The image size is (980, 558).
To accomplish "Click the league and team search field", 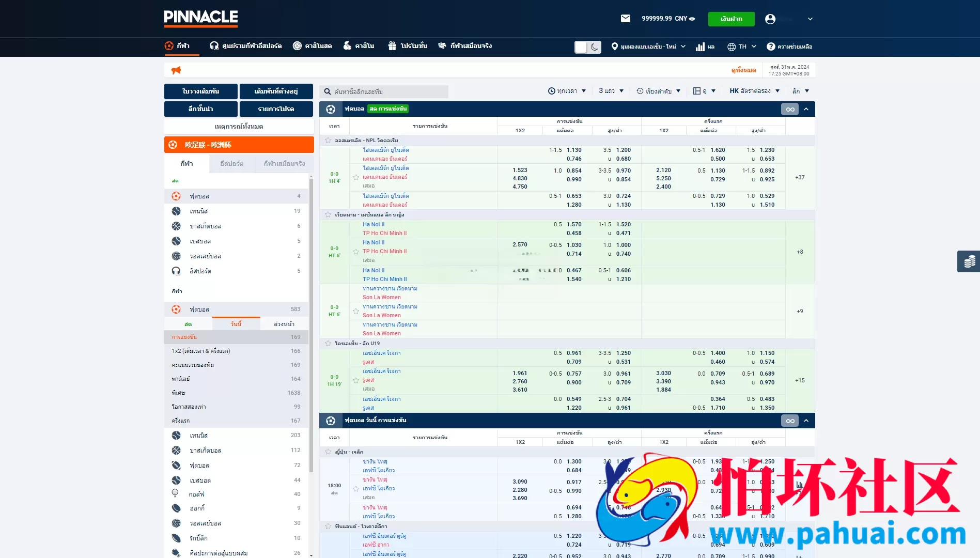I will click(x=384, y=91).
